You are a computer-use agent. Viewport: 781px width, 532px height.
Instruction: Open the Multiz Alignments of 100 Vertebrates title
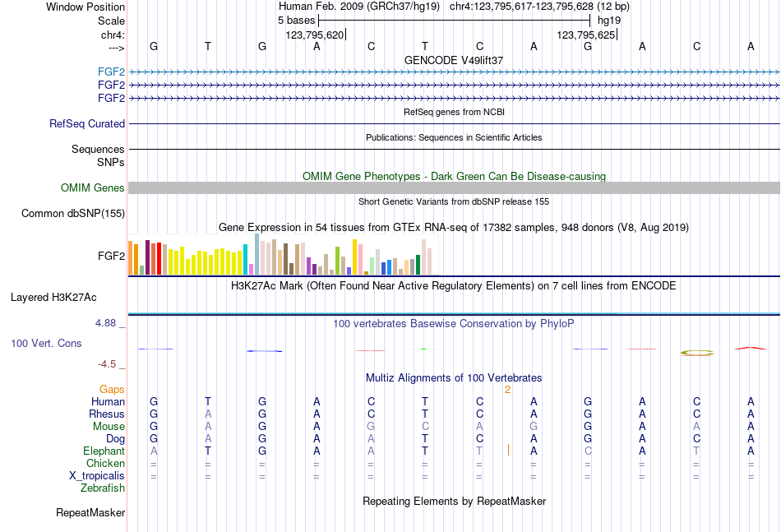[x=454, y=378]
